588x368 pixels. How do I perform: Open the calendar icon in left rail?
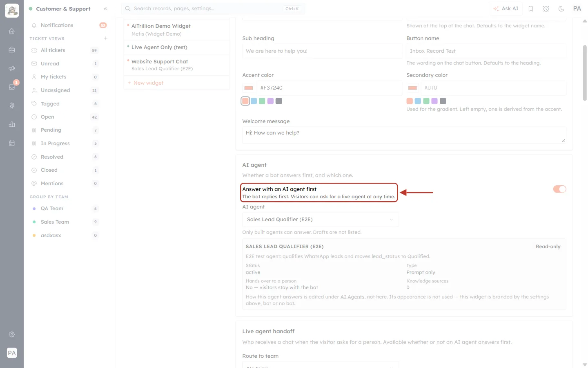point(12,143)
